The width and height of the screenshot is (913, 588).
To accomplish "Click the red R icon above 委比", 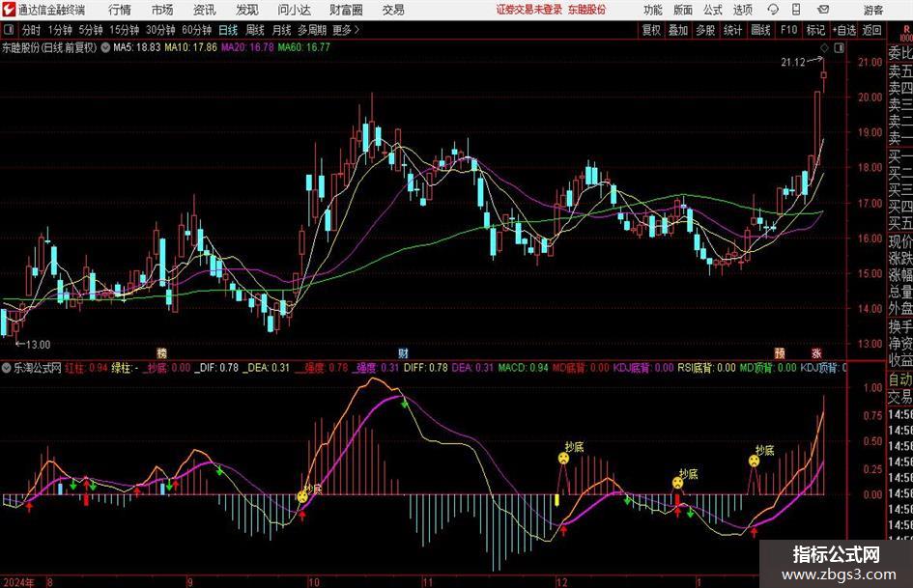I will [906, 30].
